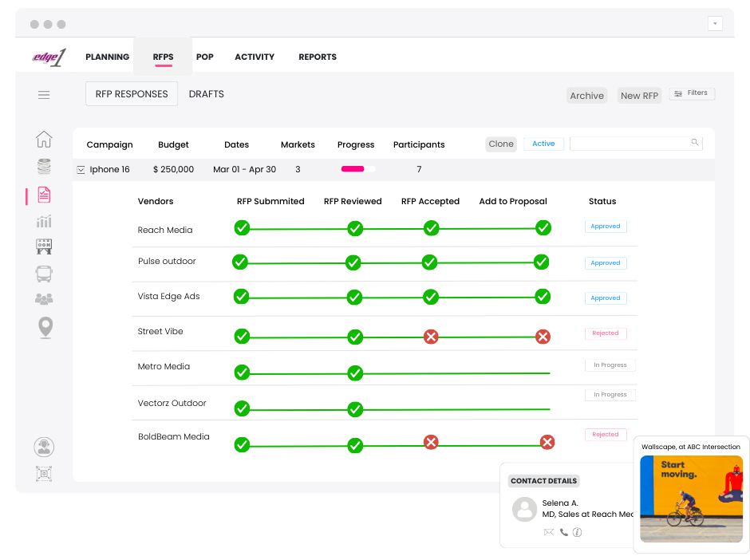The image size is (750, 560).
Task: Open the map location pin icon
Action: point(45,328)
